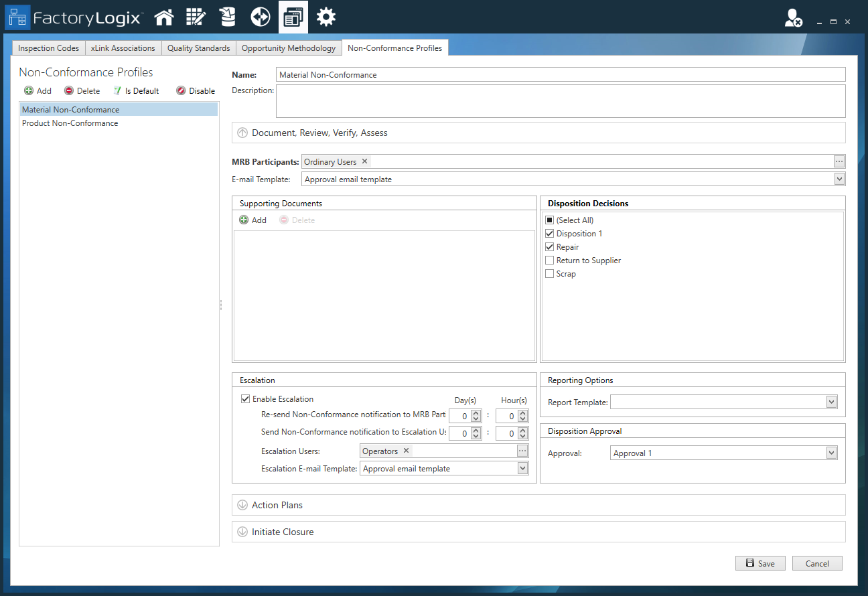The image size is (868, 596).
Task: Select the grid editor toolbar icon
Action: point(196,17)
